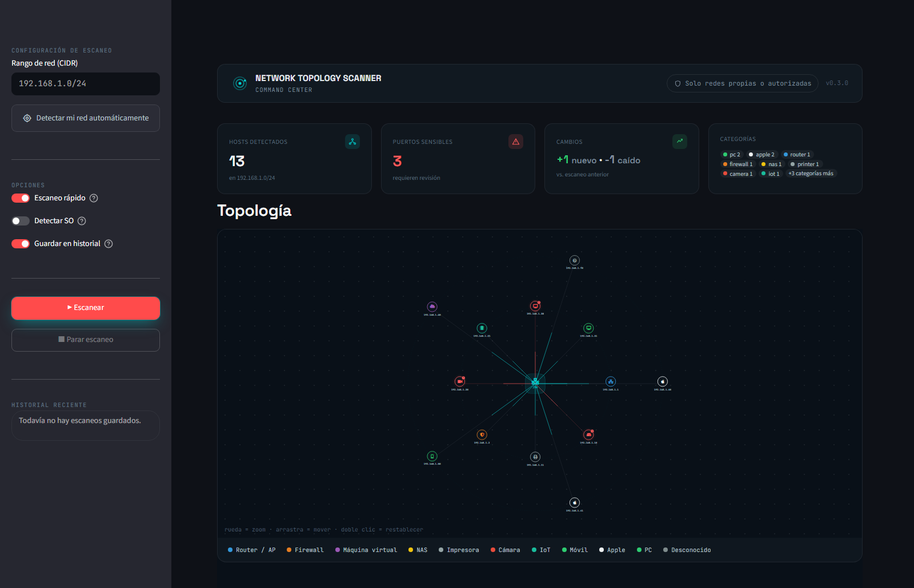The height and width of the screenshot is (588, 914).
Task: Start scan with the Escanear button
Action: click(86, 308)
